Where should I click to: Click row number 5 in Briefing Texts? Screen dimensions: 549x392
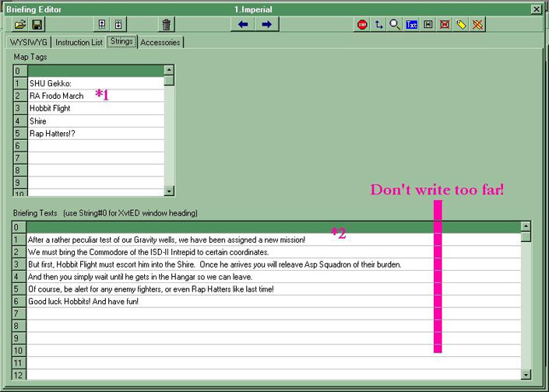pyautogui.click(x=19, y=289)
